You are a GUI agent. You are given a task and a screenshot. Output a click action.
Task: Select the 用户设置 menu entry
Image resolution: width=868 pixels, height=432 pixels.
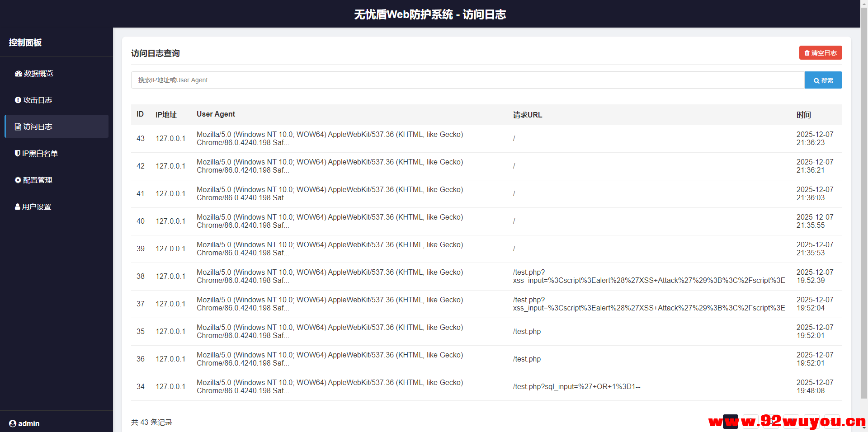point(37,207)
